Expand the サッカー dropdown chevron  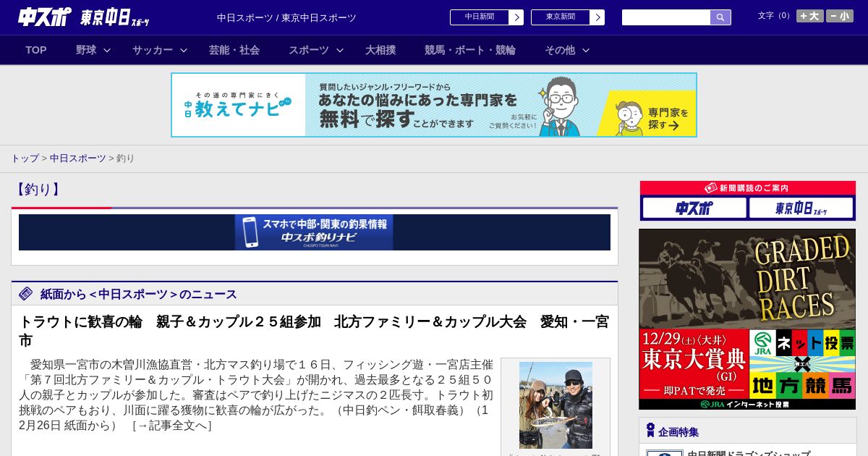[184, 50]
